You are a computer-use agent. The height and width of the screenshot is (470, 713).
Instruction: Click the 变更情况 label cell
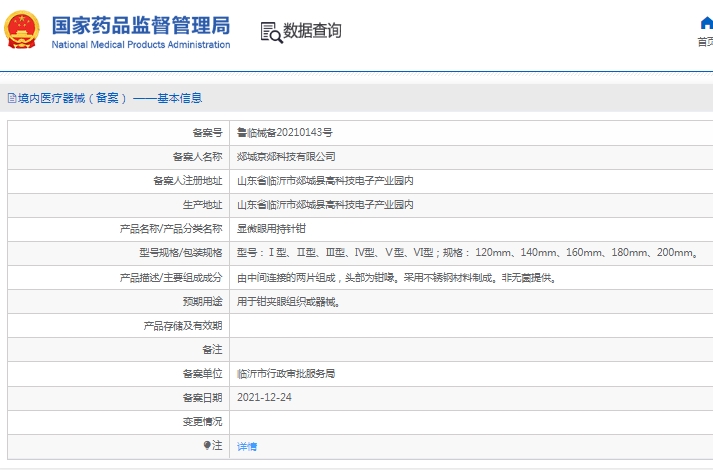(119, 422)
